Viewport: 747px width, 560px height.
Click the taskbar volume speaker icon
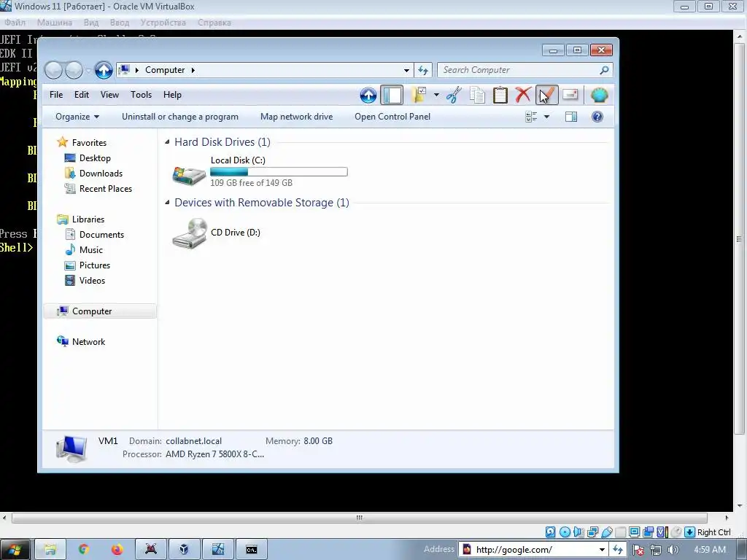673,550
